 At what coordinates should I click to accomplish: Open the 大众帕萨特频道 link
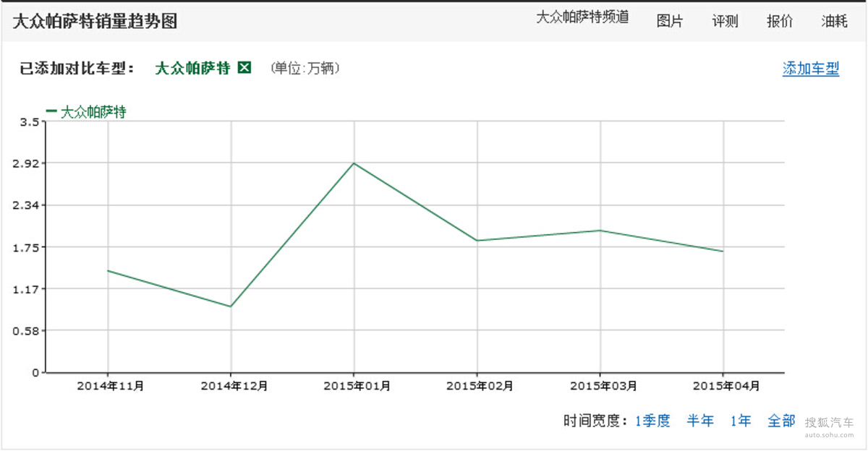click(x=582, y=18)
